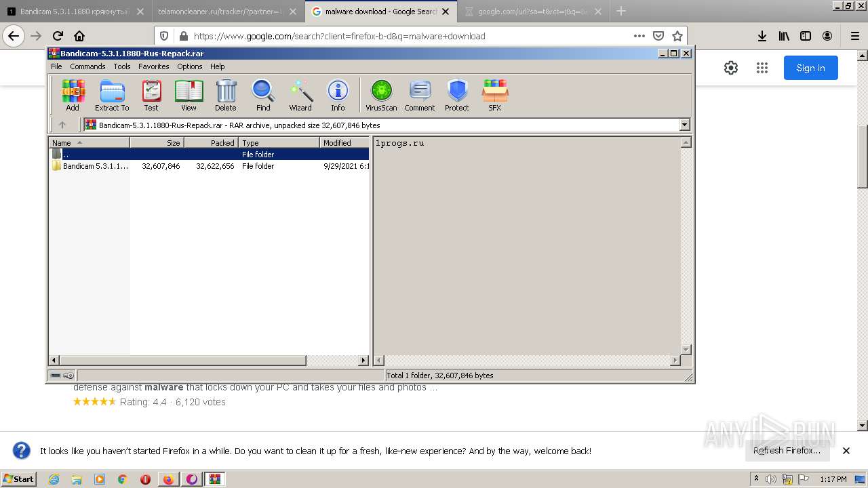Go up one folder level arrow
This screenshot has width=868, height=488.
tap(62, 125)
